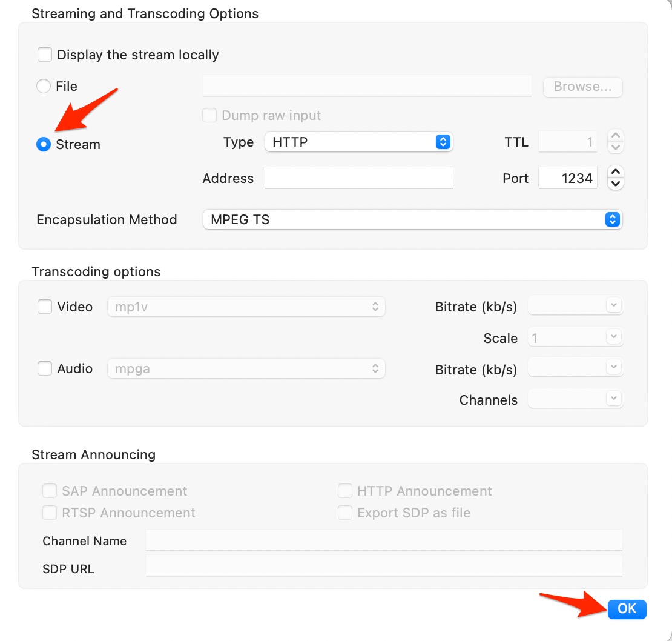672x641 pixels.
Task: Focus the Address input field
Action: (x=359, y=178)
